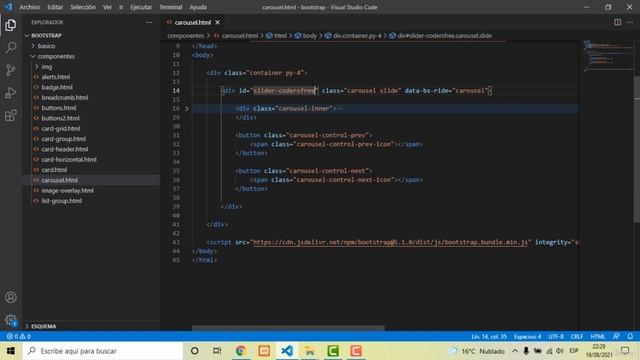640x360 pixels.
Task: Open Ayuda menu
Action: tap(198, 7)
